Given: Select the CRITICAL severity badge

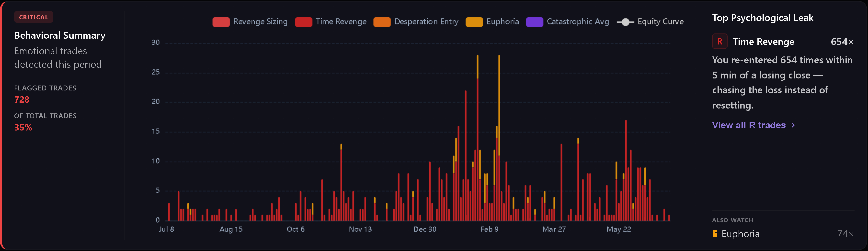Looking at the screenshot, I should (x=33, y=17).
